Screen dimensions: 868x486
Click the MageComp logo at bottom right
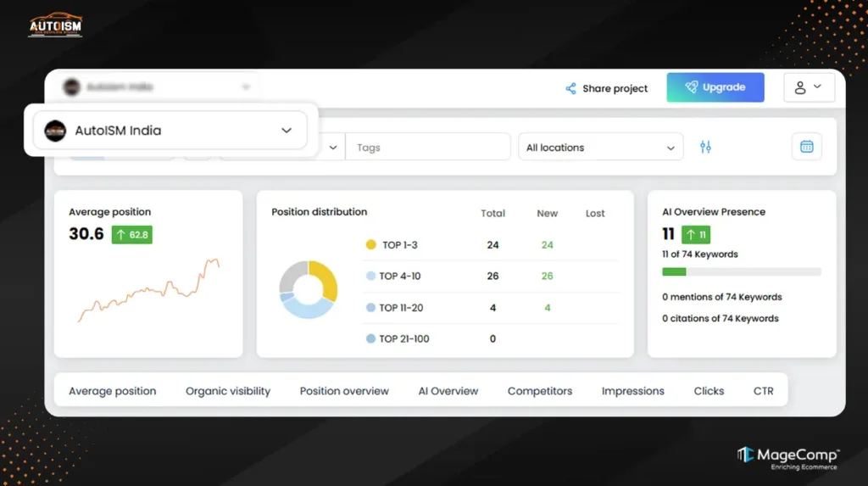point(787,456)
